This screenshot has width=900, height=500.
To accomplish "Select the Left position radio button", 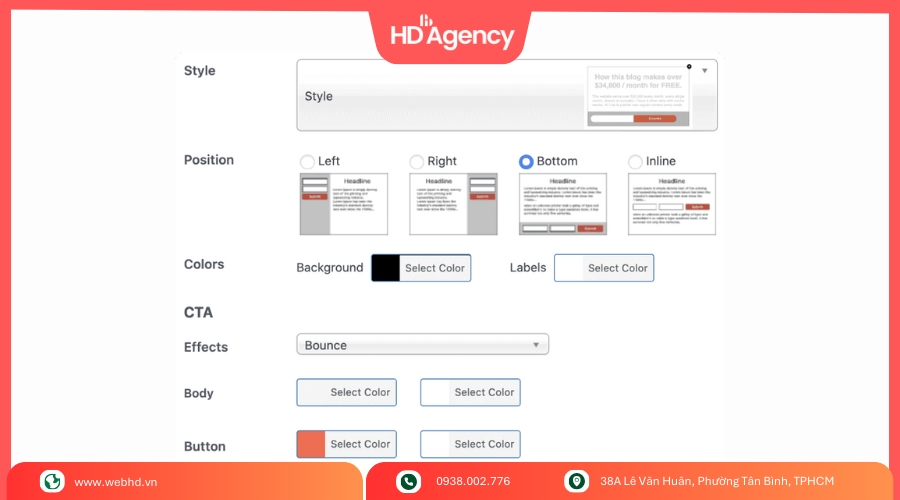I will [307, 161].
